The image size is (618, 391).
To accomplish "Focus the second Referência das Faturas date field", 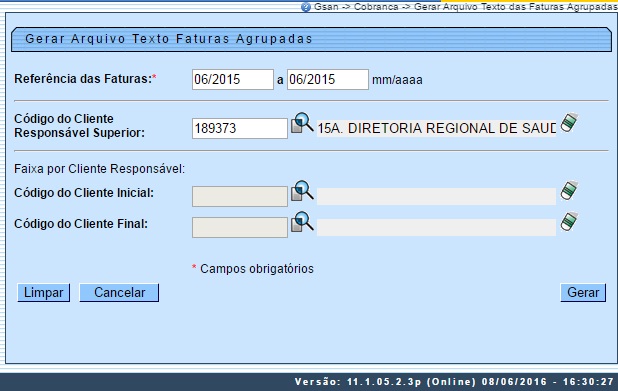I will coord(328,80).
